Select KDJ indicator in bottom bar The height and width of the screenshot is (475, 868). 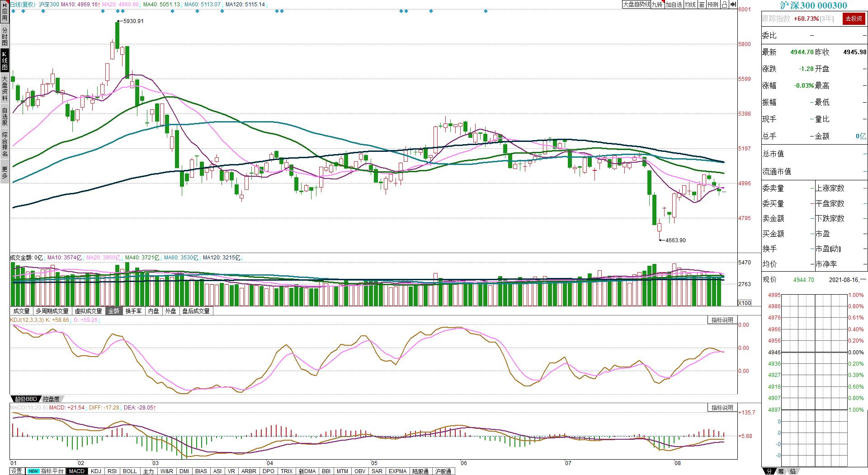tap(96, 471)
